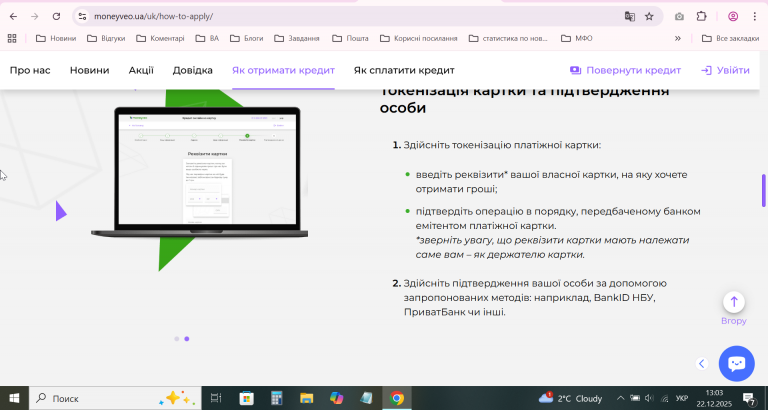Open the Chrome profile avatar
The height and width of the screenshot is (410, 768).
tap(733, 16)
